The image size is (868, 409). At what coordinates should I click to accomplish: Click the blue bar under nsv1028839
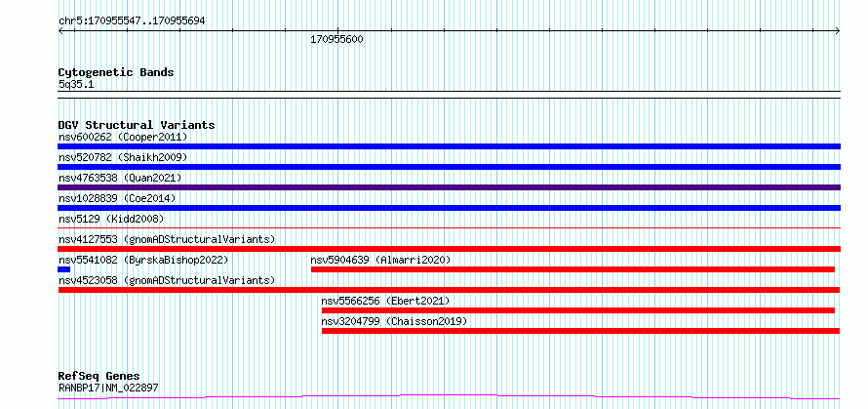(449, 208)
